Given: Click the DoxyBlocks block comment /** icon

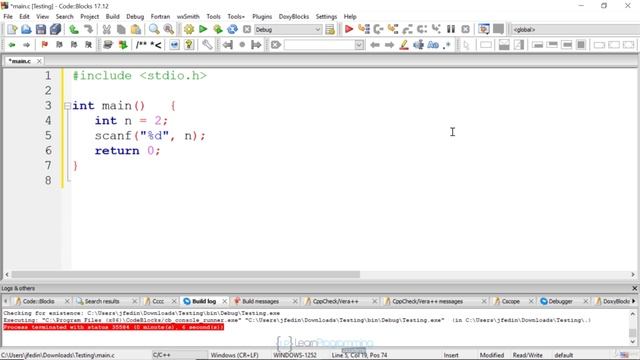Looking at the screenshot, I should (141, 44).
